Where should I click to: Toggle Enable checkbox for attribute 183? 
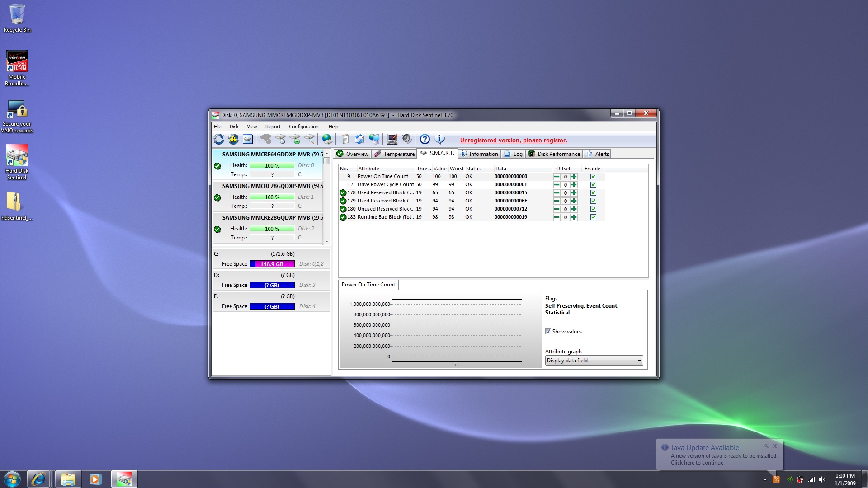[593, 217]
